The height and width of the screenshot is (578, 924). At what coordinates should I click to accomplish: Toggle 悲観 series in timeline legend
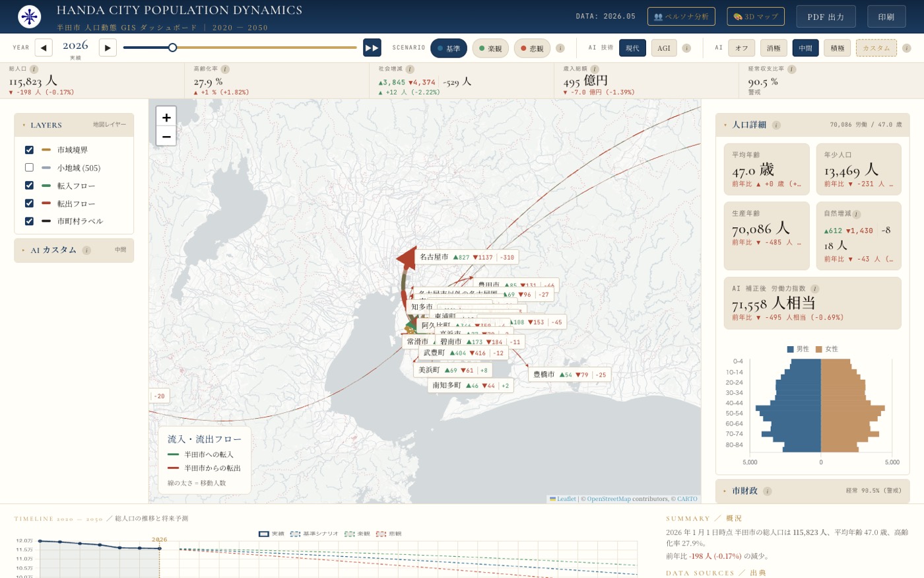click(x=389, y=534)
